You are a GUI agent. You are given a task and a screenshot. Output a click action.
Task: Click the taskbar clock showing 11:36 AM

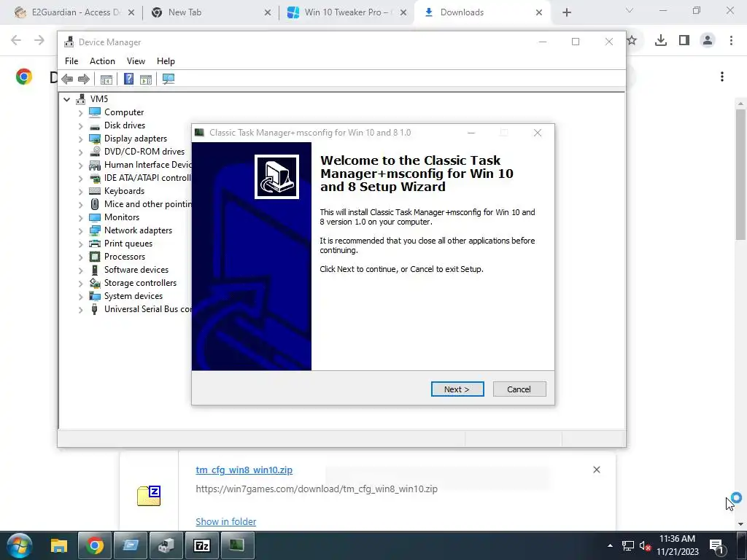pos(678,545)
